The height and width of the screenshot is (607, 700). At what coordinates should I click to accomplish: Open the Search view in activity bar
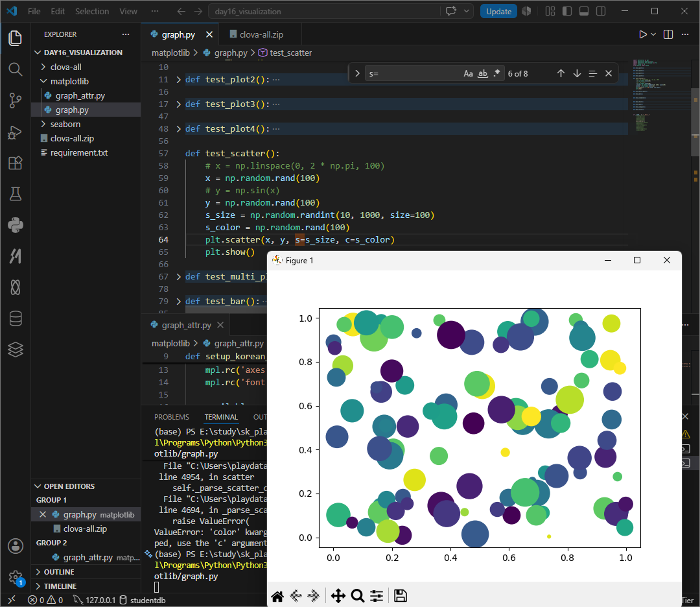click(x=15, y=69)
